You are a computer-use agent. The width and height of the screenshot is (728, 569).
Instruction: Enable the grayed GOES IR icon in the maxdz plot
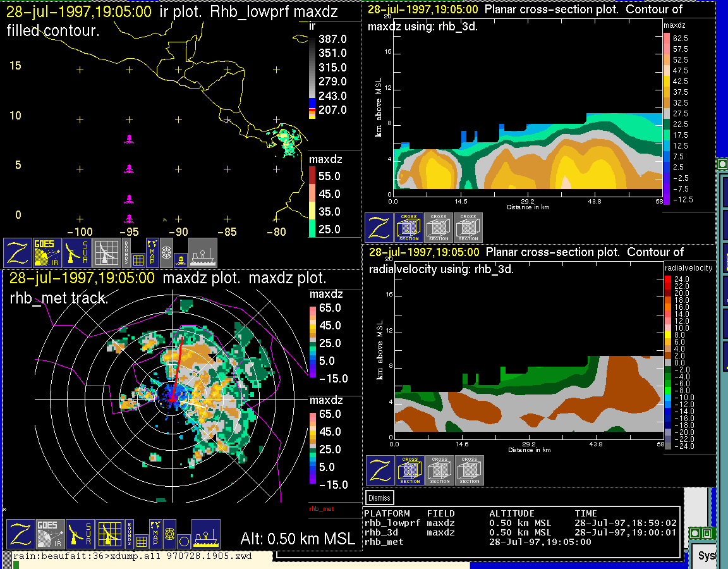(50, 535)
